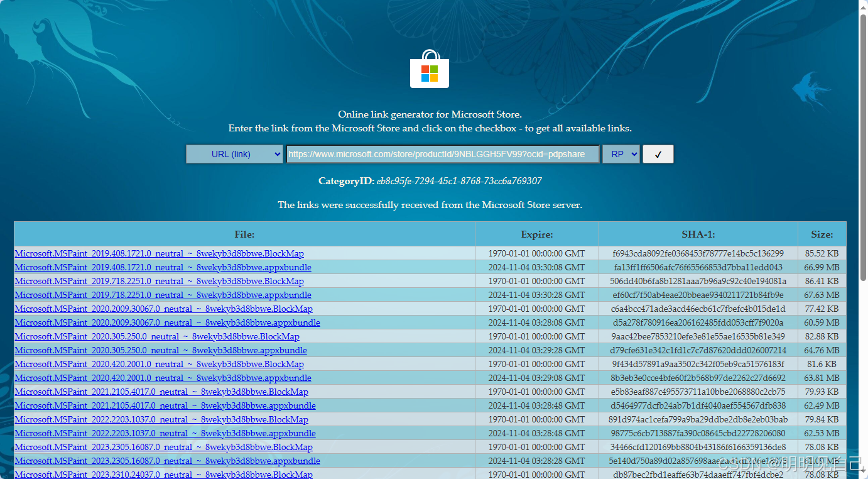This screenshot has width=868, height=479.
Task: Click the 77.42 KB size cell
Action: 822,309
